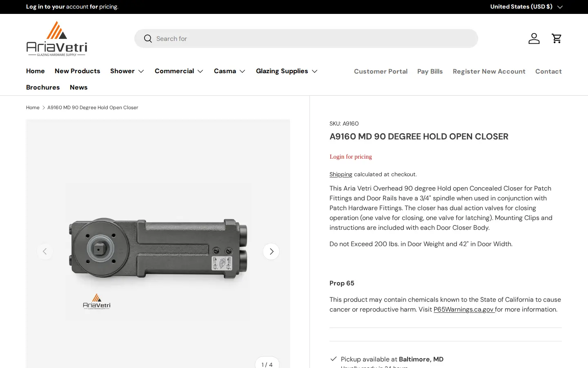Open the Pay Bills link
This screenshot has width=588, height=368.
click(x=430, y=72)
